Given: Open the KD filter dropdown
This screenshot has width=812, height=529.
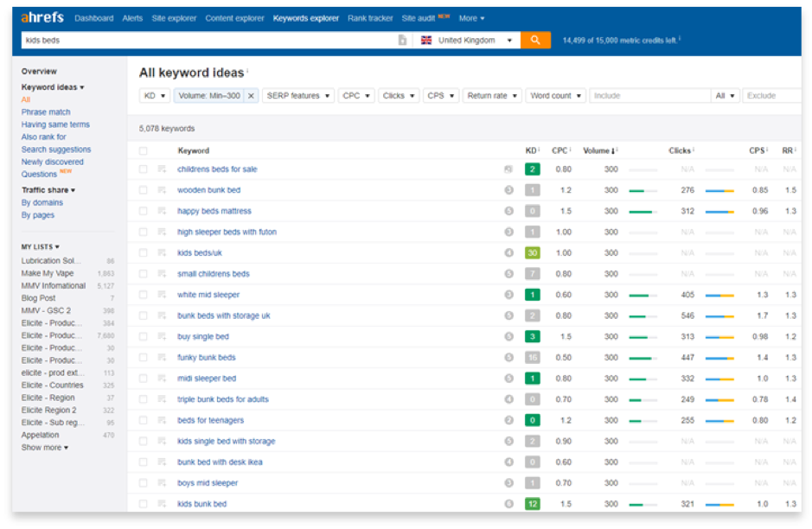Looking at the screenshot, I should tap(154, 96).
